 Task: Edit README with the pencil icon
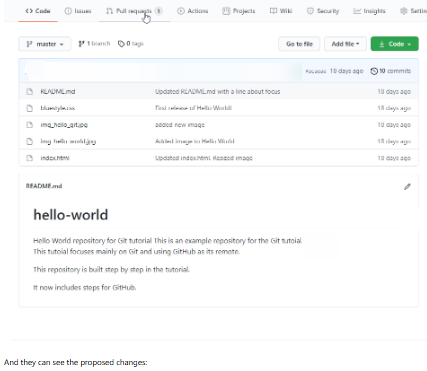click(x=407, y=187)
